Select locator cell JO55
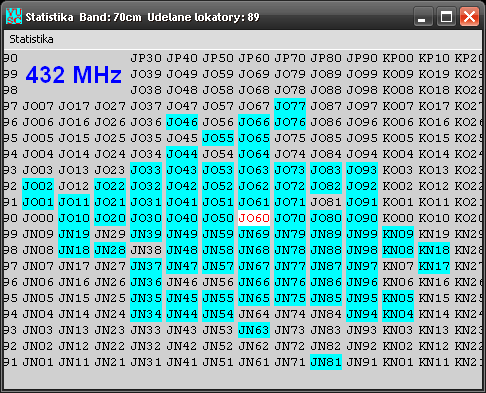486x393 pixels. pyautogui.click(x=218, y=138)
